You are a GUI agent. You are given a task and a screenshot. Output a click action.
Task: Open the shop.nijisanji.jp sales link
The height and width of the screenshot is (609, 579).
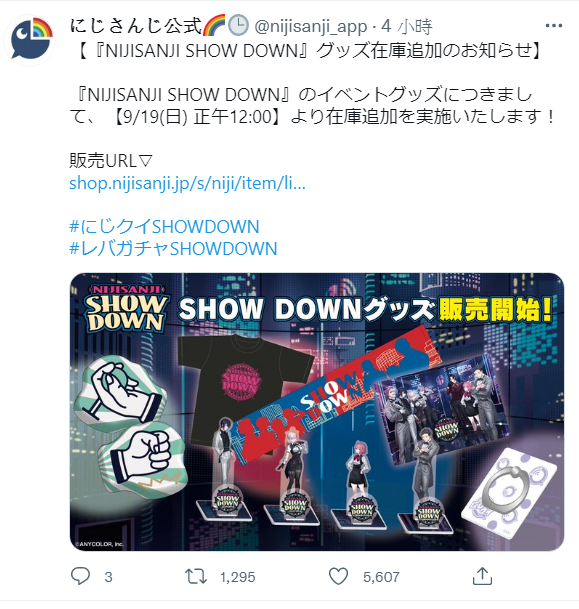coord(187,183)
